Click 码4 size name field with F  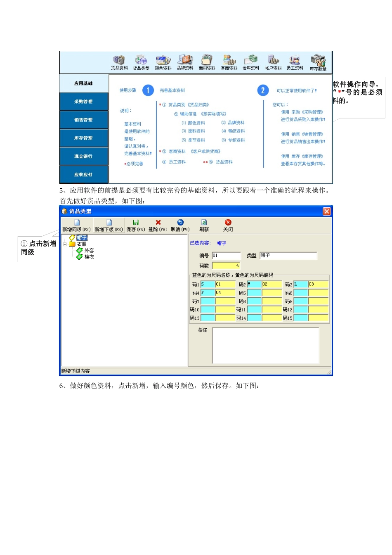(208, 293)
